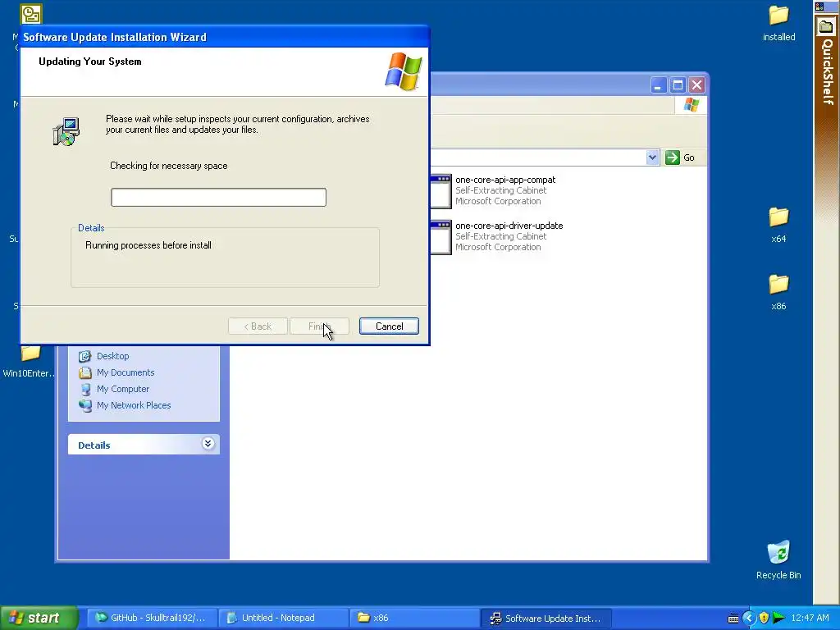This screenshot has height=630, width=840.
Task: Switch to Untitled - Notepad taskbar button
Action: tap(283, 618)
